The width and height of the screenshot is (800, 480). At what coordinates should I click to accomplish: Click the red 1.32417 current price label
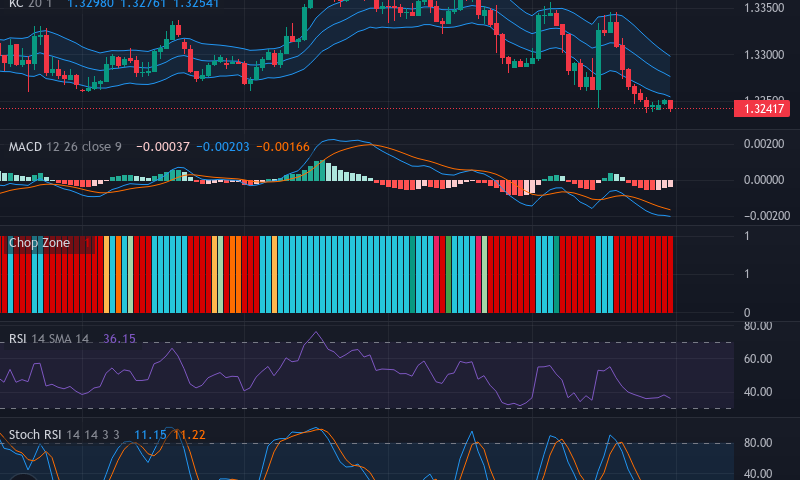pyautogui.click(x=762, y=109)
